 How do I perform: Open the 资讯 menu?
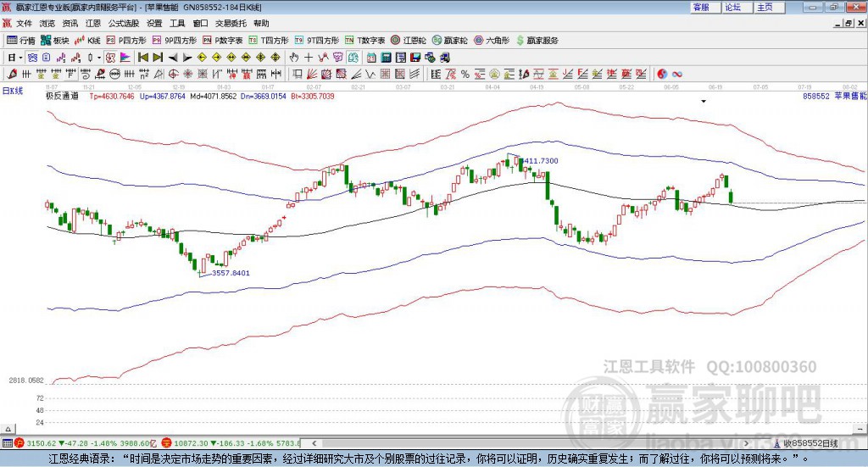[70, 23]
